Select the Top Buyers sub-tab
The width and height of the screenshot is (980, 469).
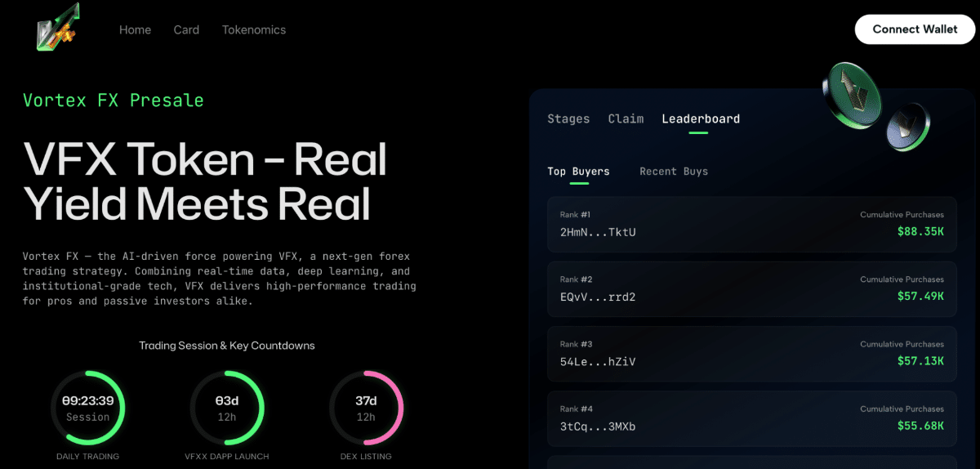tap(578, 172)
